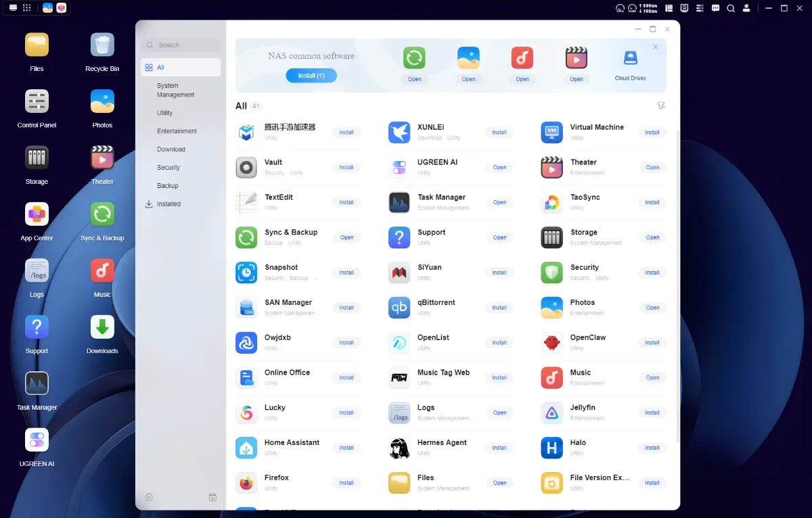This screenshot has width=812, height=518.
Task: Open global search magnifier in top bar
Action: point(731,8)
